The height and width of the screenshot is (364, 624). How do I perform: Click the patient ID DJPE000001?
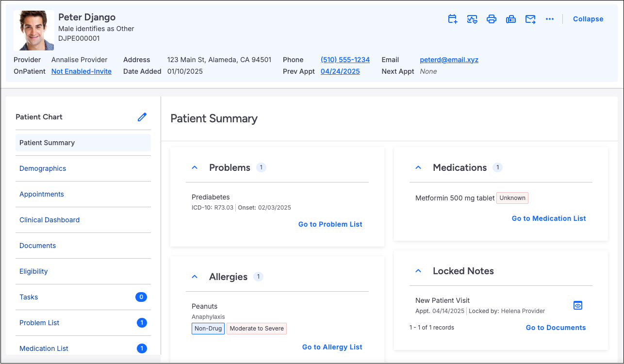pyautogui.click(x=79, y=38)
